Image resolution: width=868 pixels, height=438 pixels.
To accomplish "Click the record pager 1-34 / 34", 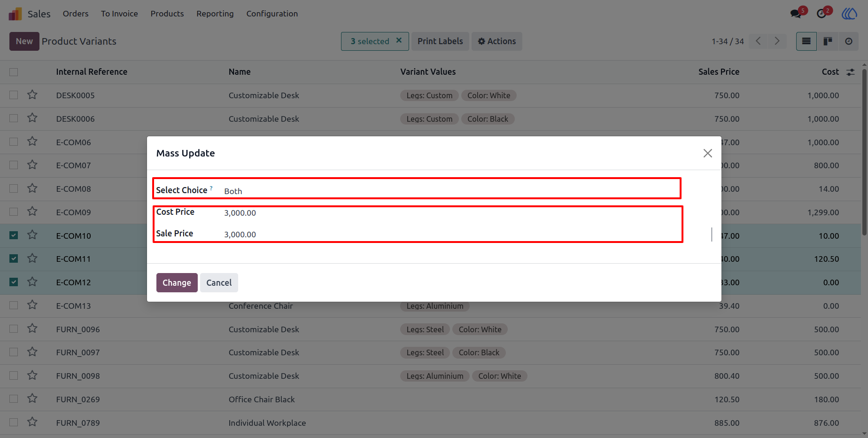I will [x=728, y=41].
